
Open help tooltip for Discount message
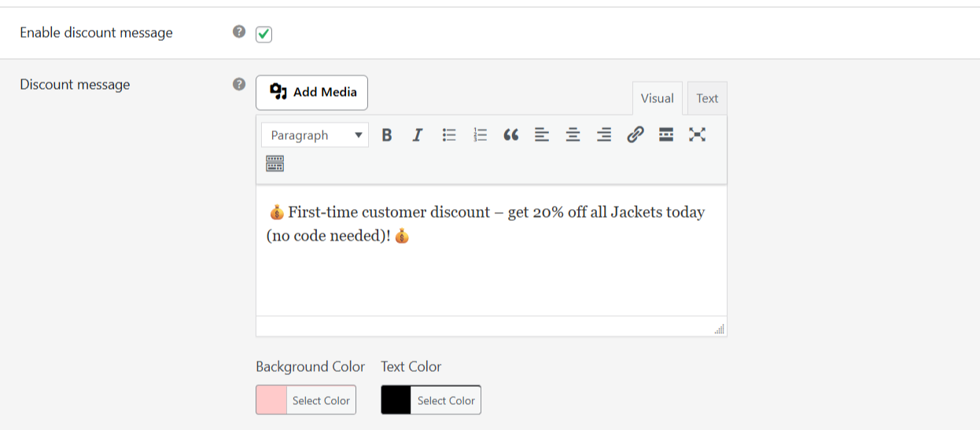[x=239, y=84]
